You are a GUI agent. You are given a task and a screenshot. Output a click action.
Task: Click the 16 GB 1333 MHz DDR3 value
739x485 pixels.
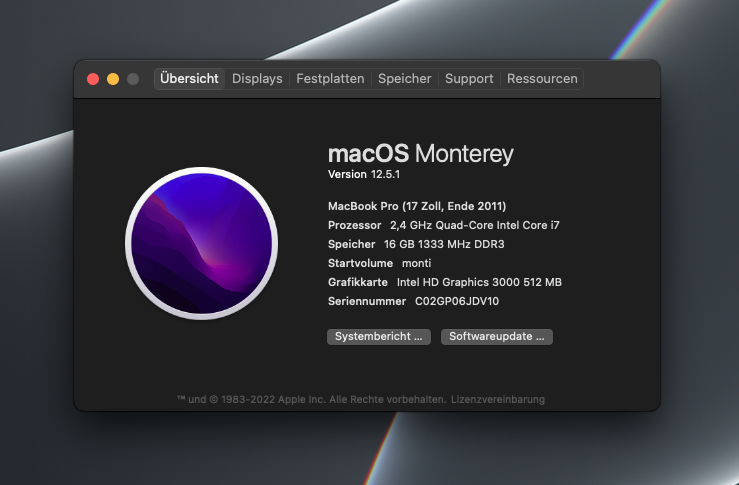[x=444, y=244]
